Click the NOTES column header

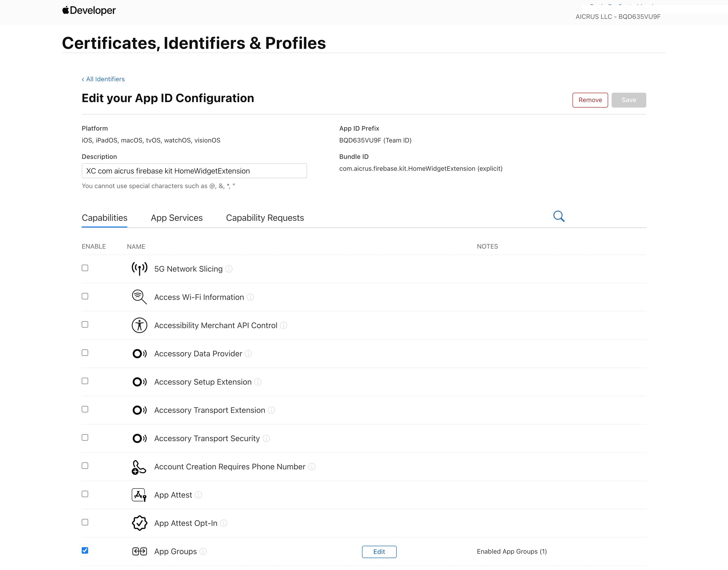[x=487, y=246]
